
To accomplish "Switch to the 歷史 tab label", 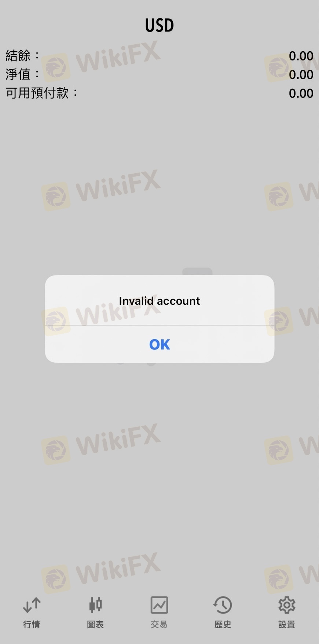I will click(223, 624).
